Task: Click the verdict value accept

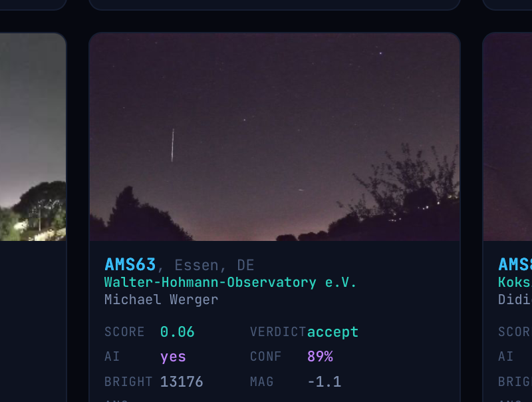Action: coord(332,332)
